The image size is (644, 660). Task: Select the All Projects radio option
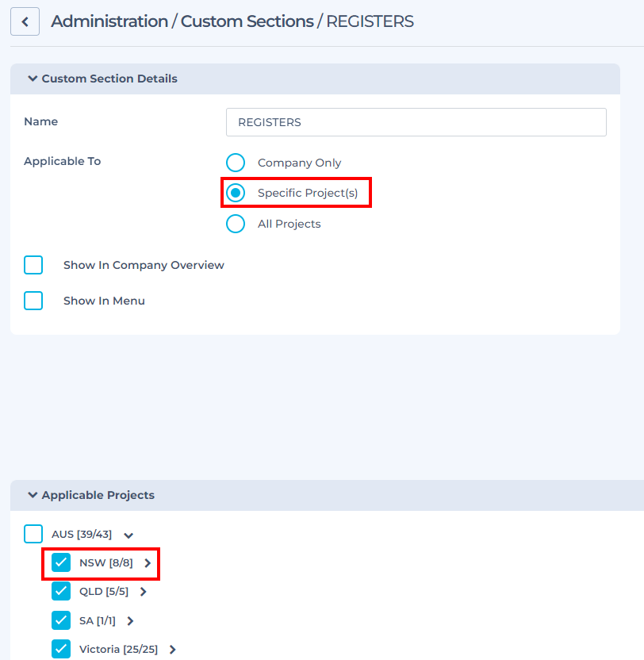(x=236, y=224)
